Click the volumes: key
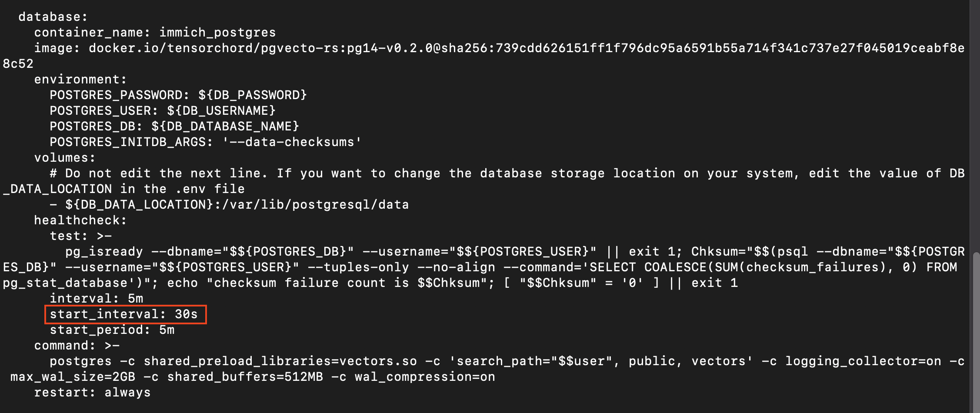 65,158
